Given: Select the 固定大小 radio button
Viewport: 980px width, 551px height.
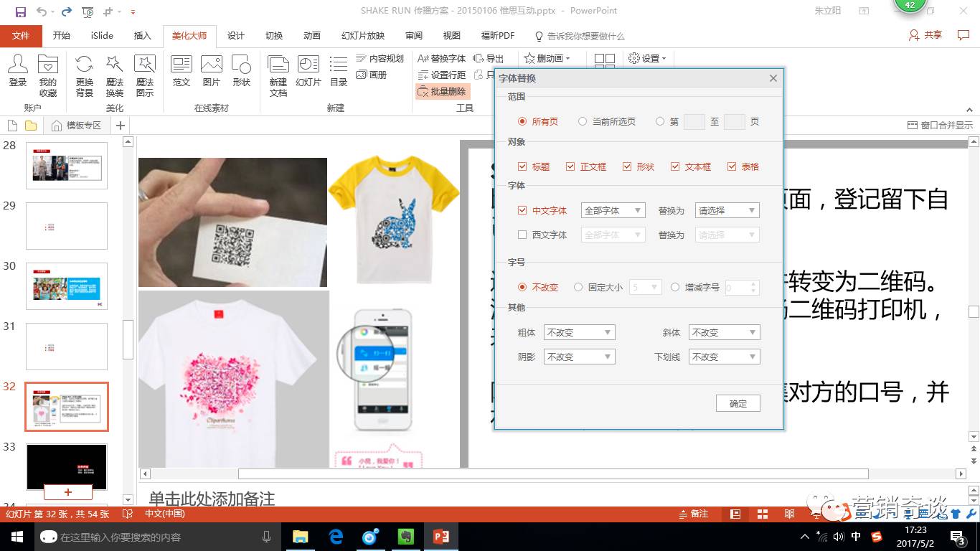Looking at the screenshot, I should 578,287.
